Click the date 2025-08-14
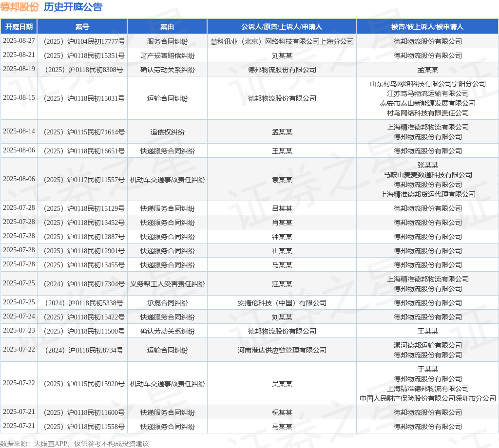499x448 pixels. (x=19, y=131)
